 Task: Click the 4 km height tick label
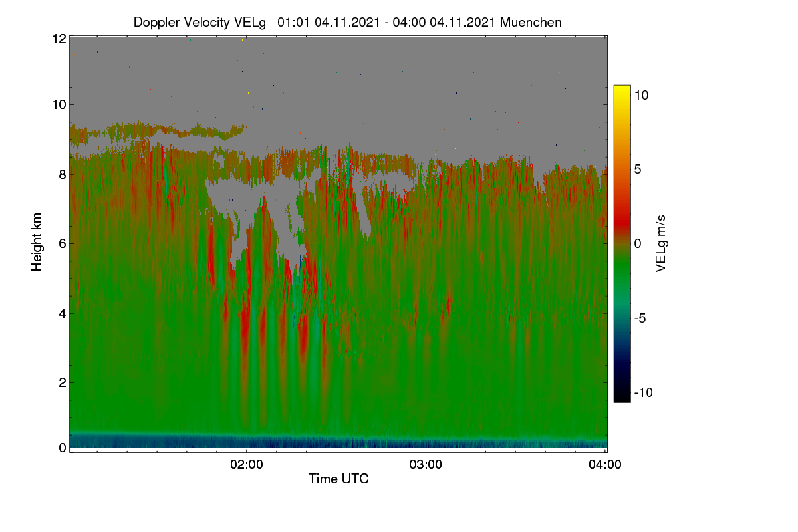click(63, 313)
